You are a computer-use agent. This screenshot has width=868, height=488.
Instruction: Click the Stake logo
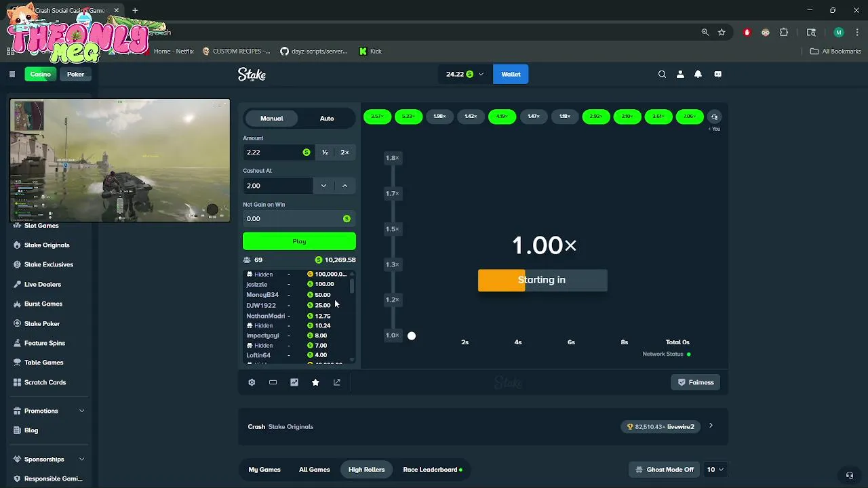(x=252, y=75)
